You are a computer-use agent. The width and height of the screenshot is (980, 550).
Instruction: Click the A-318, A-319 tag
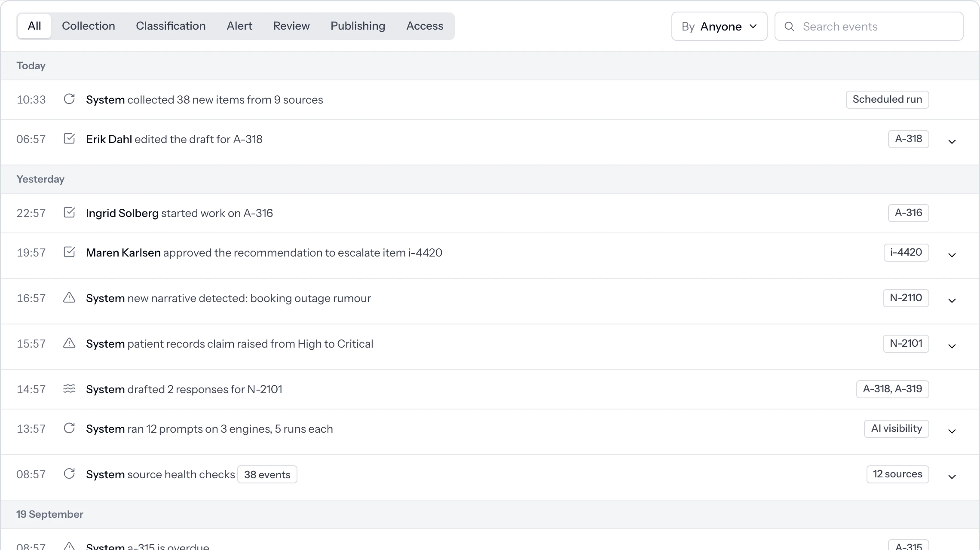(x=892, y=389)
